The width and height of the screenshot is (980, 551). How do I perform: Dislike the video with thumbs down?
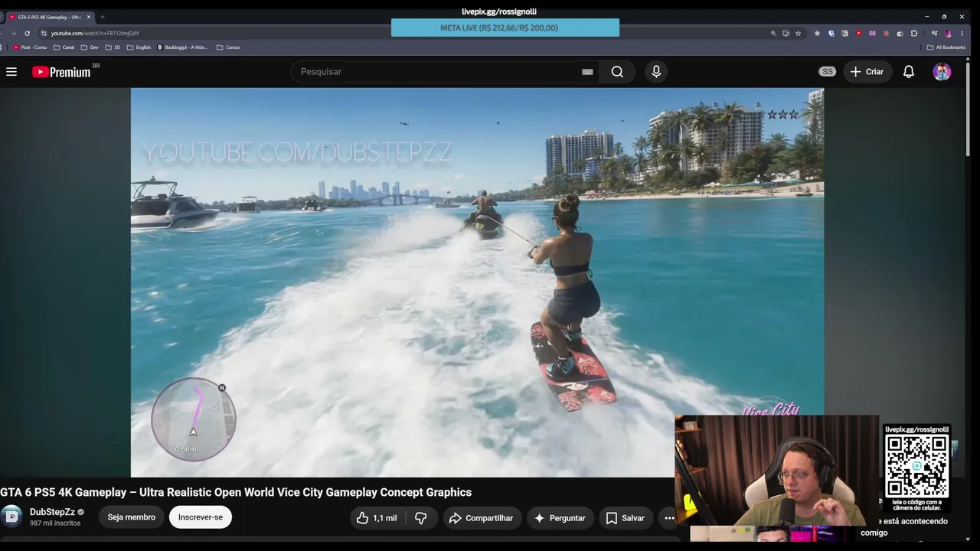pyautogui.click(x=420, y=518)
